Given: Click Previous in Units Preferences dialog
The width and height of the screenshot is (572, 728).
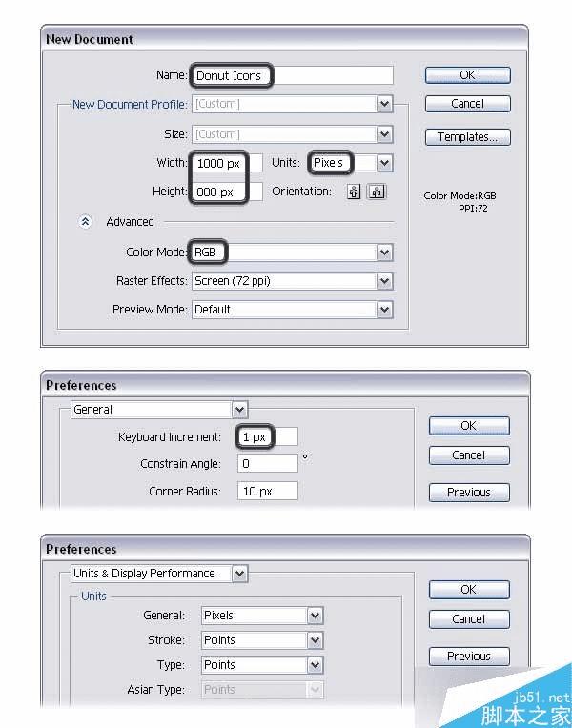Looking at the screenshot, I should [469, 657].
